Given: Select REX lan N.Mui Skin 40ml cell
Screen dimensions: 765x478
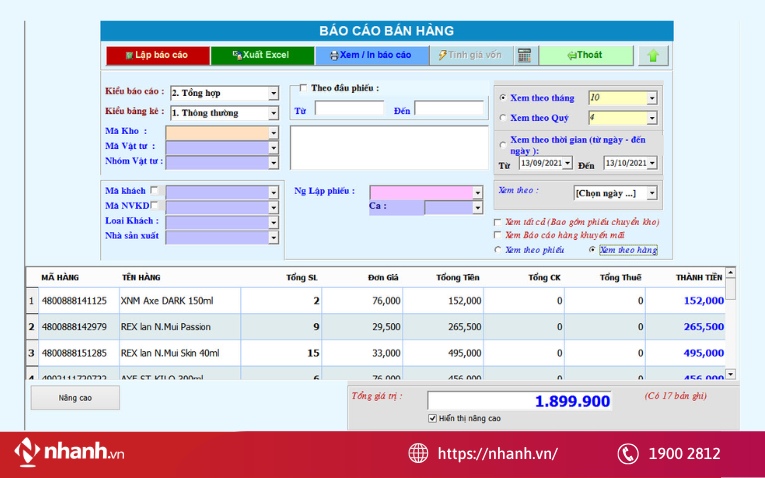Looking at the screenshot, I should (180, 353).
